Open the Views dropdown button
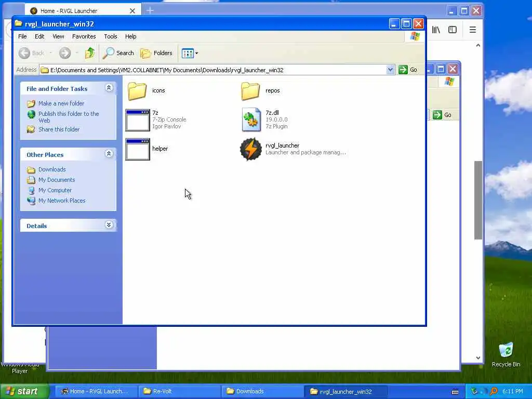Screen dimensions: 532x399 pos(190,54)
